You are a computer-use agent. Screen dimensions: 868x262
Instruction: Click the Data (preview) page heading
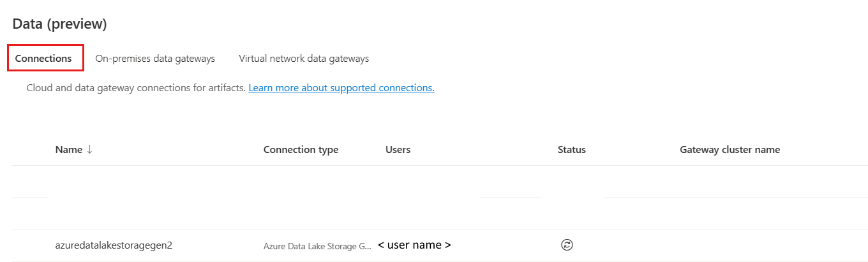59,24
